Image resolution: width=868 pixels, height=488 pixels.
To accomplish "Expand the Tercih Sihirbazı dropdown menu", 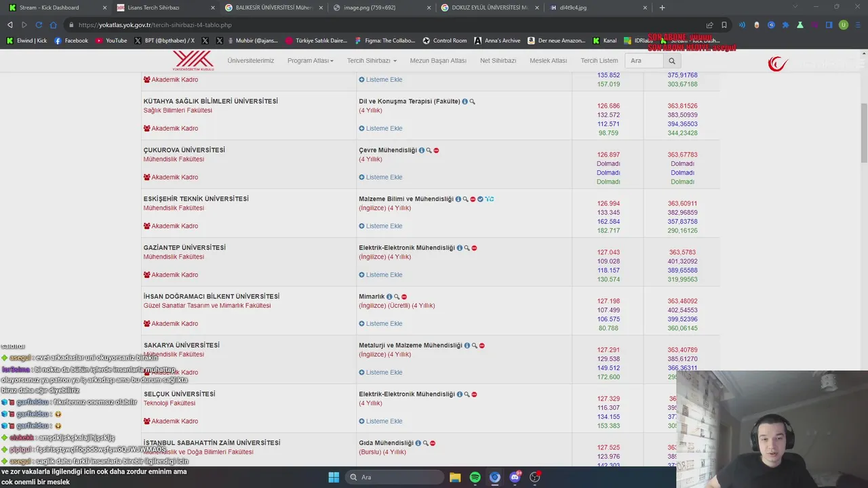I will (x=372, y=61).
